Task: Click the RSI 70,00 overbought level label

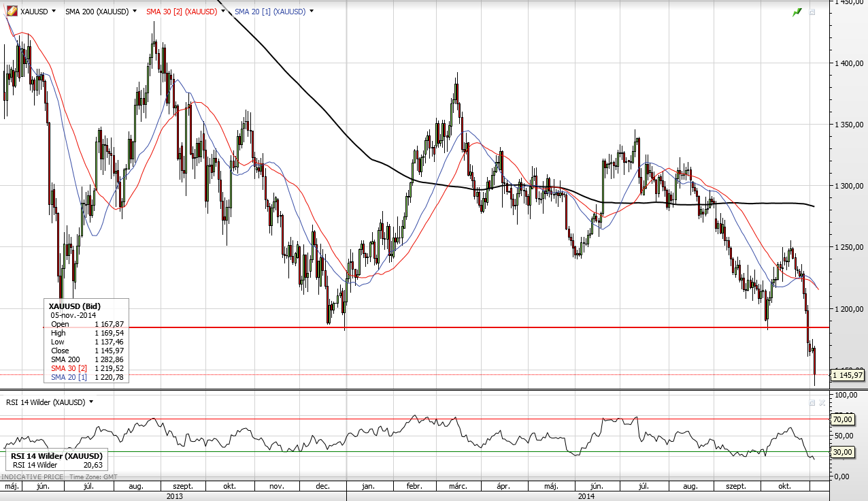Action: click(841, 420)
